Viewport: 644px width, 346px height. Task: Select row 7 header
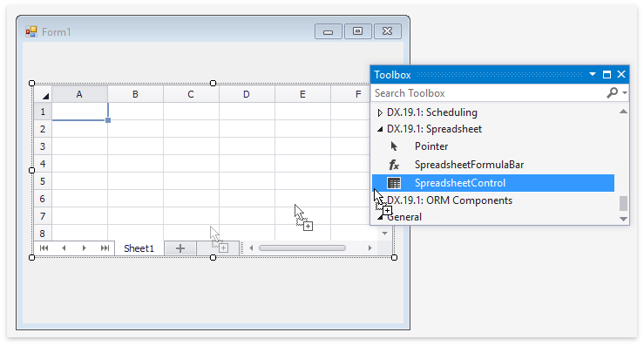click(43, 216)
